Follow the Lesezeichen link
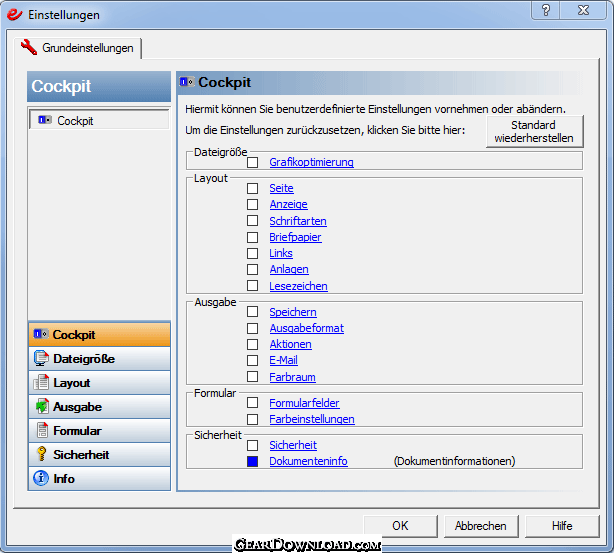 [298, 286]
